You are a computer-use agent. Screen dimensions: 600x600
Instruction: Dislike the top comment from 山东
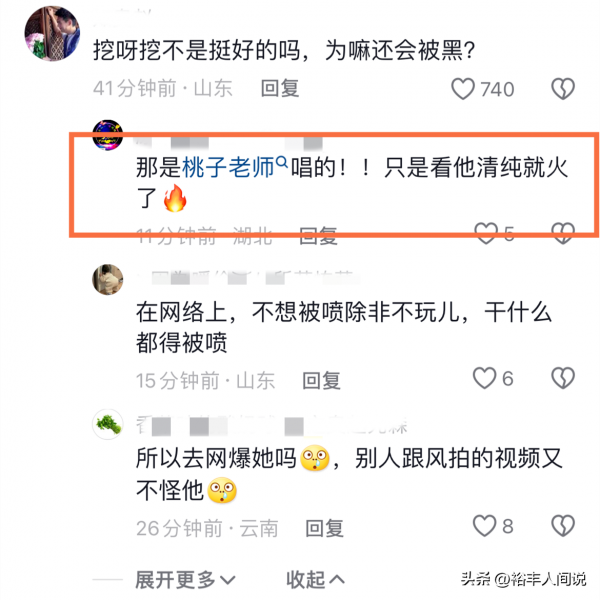click(x=563, y=89)
